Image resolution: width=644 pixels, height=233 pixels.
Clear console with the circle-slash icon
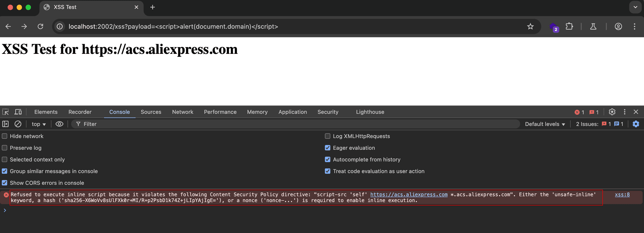pos(18,124)
